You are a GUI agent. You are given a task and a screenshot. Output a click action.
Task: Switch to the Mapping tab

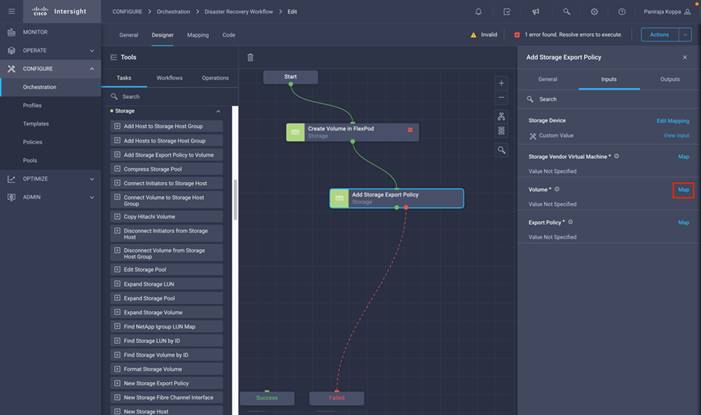(198, 35)
